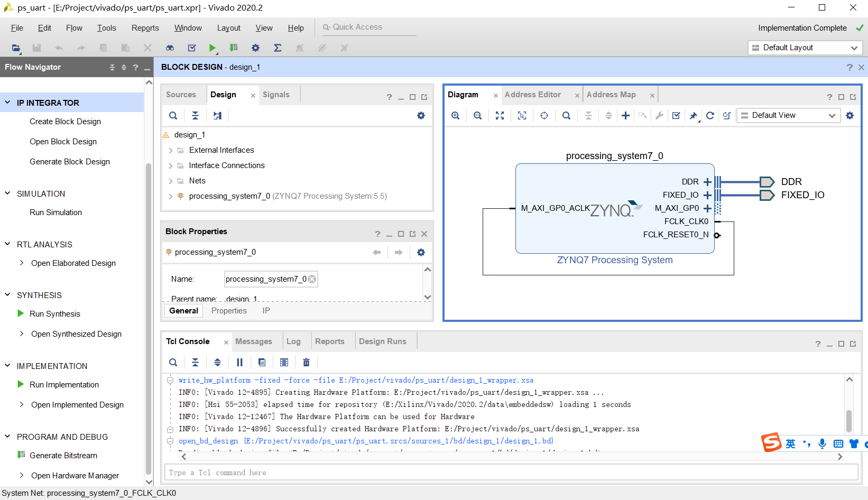Search in the Design hierarchy panel
The width and height of the screenshot is (868, 500).
tap(173, 115)
